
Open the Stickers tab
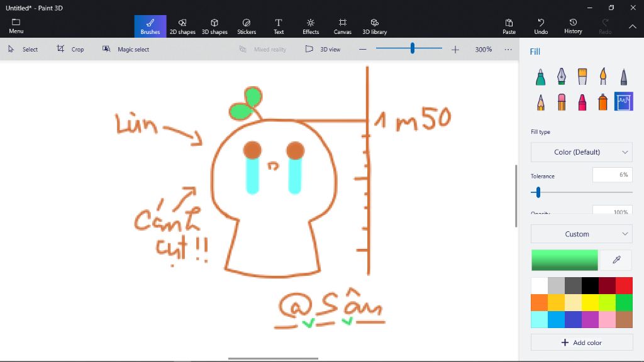click(247, 26)
